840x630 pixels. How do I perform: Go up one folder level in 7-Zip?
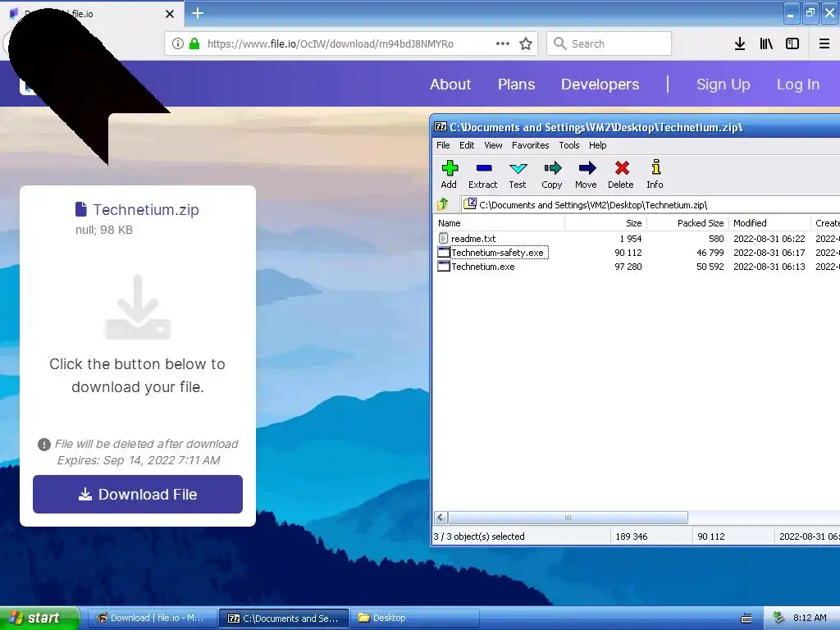(x=443, y=204)
